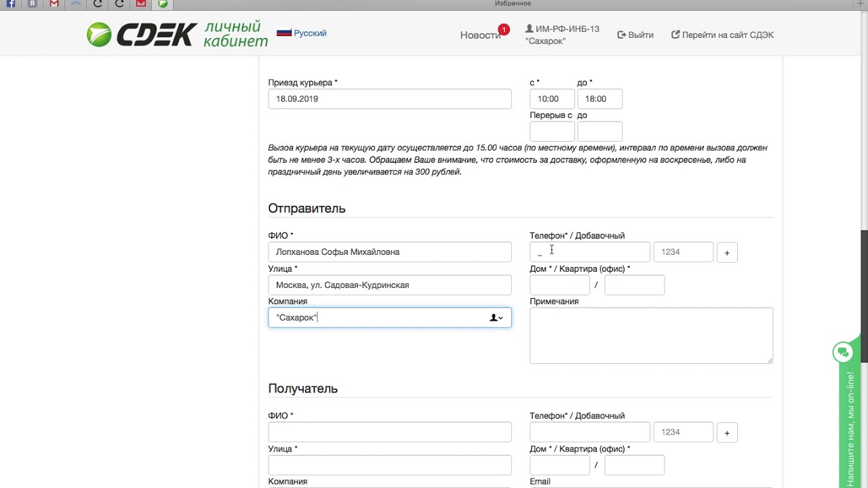Viewport: 868px width, 488px height.
Task: Click the sender Примечания text area
Action: 651,335
